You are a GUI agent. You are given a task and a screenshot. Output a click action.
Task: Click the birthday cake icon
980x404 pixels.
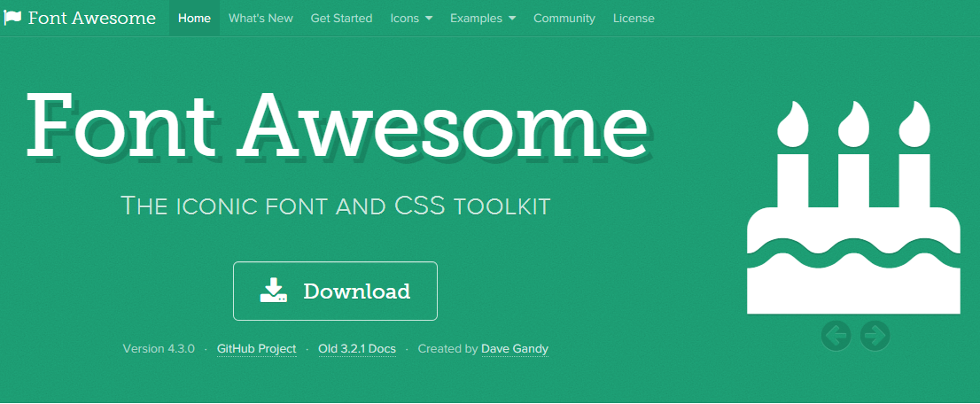854,207
